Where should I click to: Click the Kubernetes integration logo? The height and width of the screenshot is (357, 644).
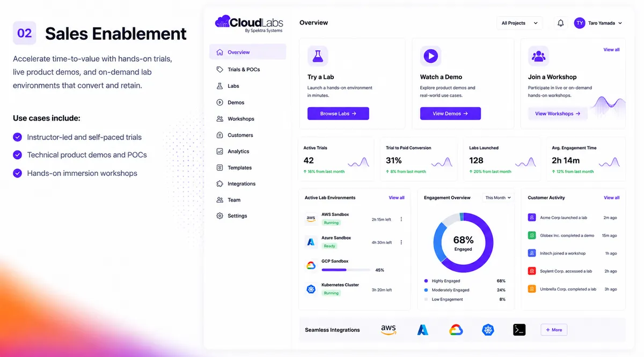[x=488, y=330]
